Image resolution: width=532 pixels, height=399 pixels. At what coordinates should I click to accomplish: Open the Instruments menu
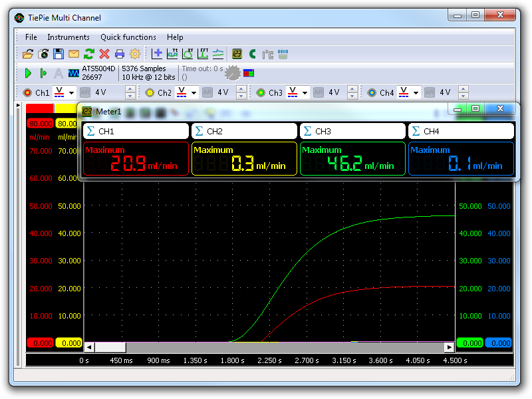click(x=68, y=37)
